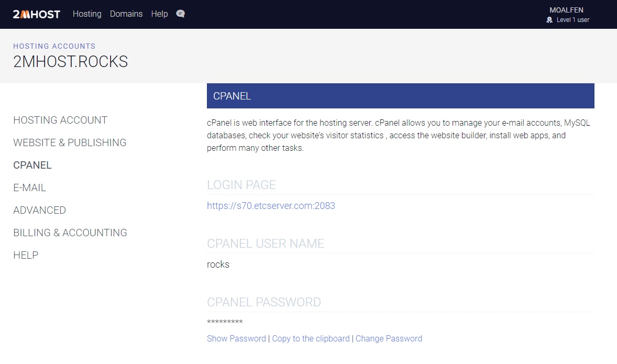
Task: Open HELP from the sidebar
Action: (25, 255)
